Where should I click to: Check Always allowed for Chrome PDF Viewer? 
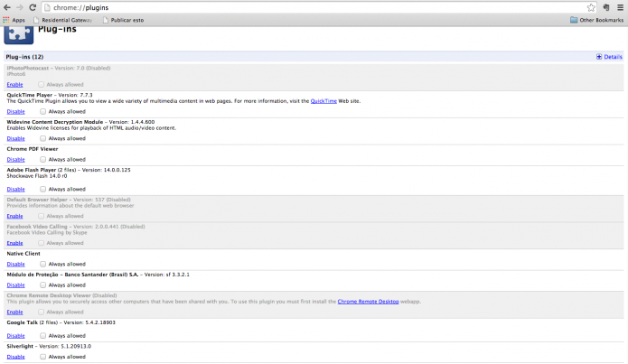42,159
